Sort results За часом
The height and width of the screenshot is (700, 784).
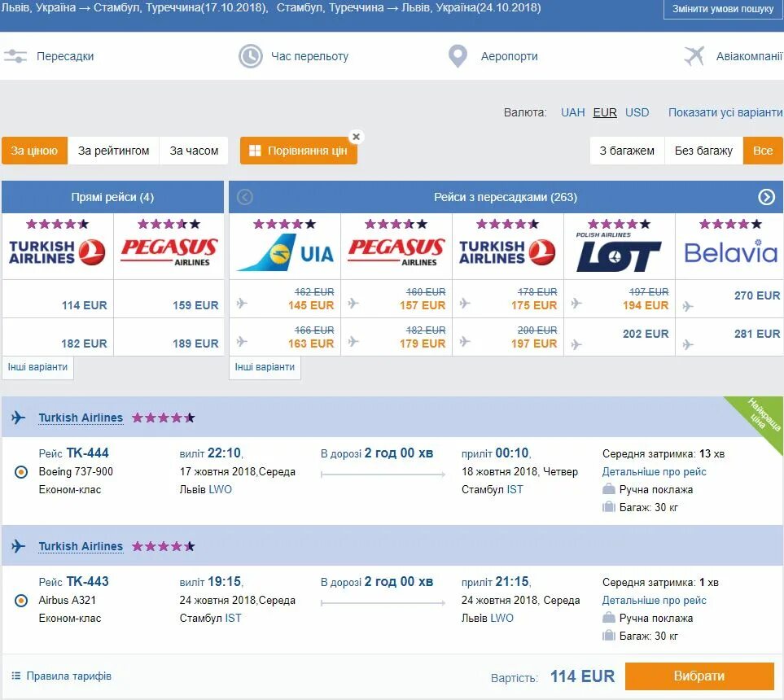pos(194,151)
